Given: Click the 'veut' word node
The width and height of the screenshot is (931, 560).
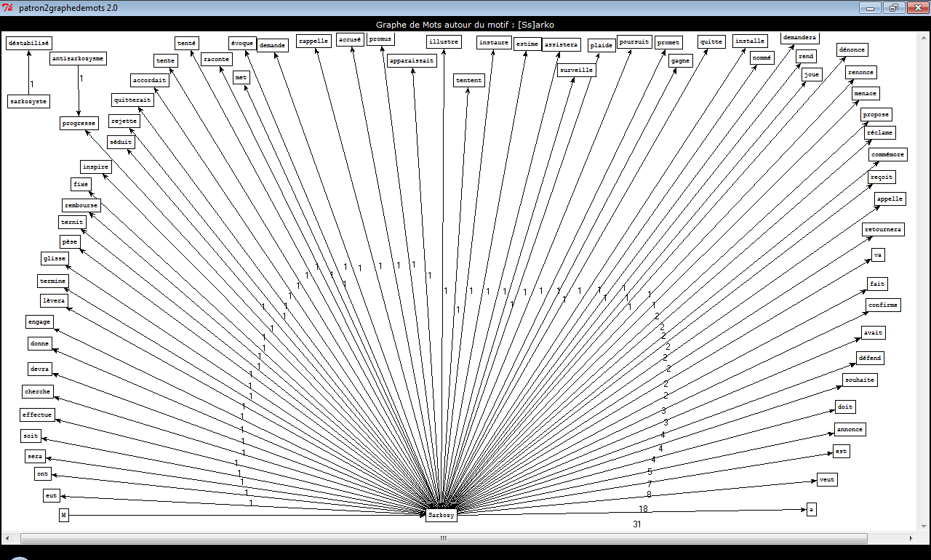Looking at the screenshot, I should pos(827,479).
